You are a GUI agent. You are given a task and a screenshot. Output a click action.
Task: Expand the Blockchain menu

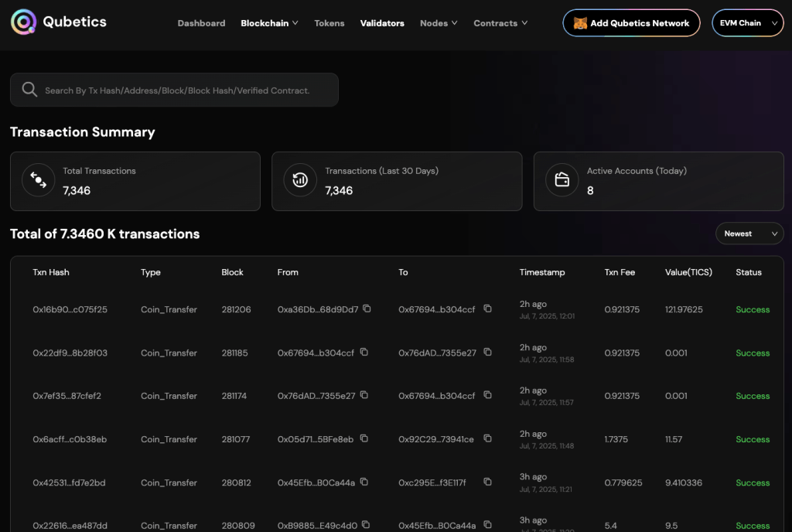pos(269,23)
